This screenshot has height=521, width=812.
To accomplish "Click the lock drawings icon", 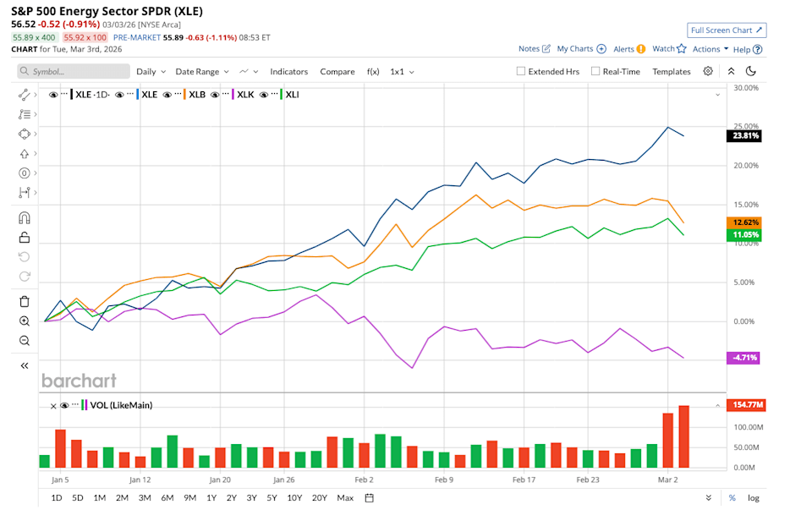I will [x=24, y=238].
